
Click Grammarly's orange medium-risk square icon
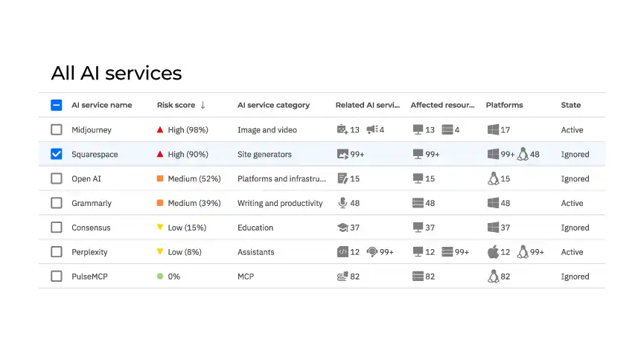click(160, 203)
